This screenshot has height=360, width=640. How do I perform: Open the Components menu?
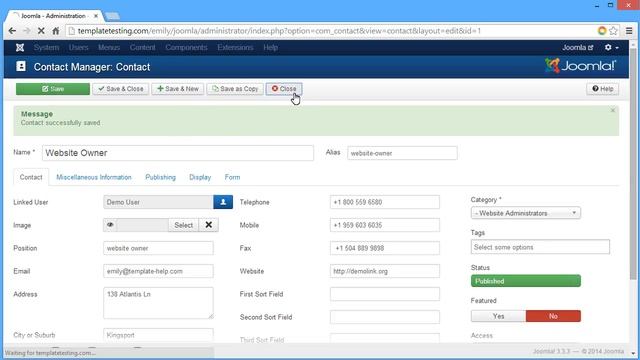[x=186, y=48]
